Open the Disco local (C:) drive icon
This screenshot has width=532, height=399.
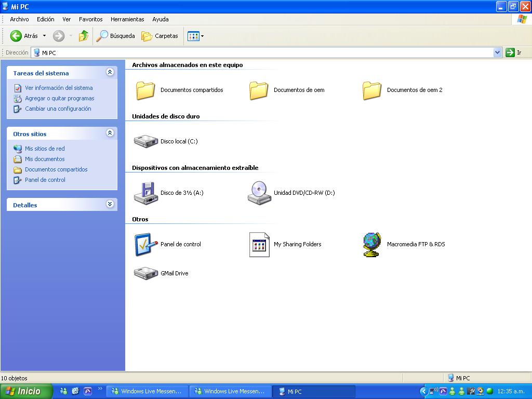pyautogui.click(x=145, y=141)
